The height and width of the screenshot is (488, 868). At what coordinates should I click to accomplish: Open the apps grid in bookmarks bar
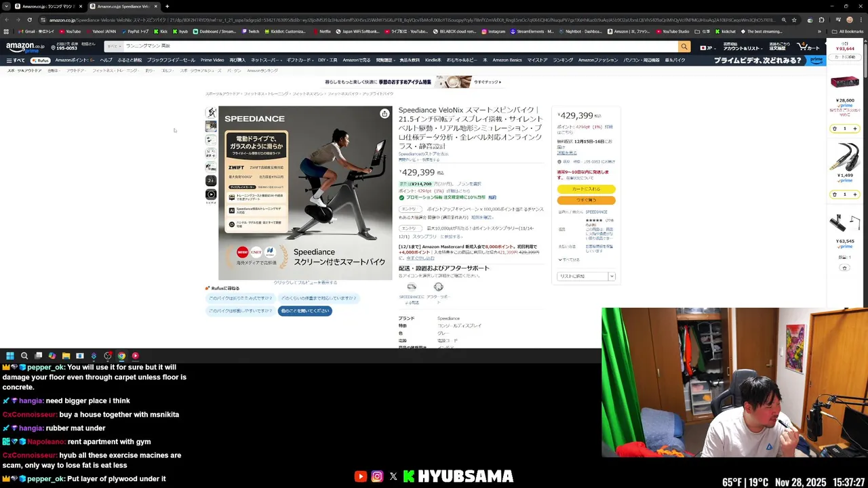[x=7, y=31]
